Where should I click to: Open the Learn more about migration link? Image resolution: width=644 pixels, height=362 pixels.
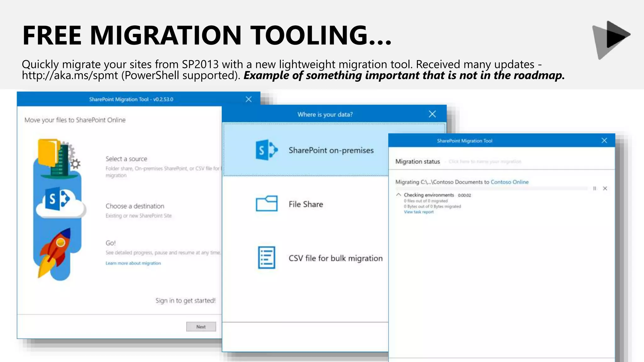click(x=133, y=263)
